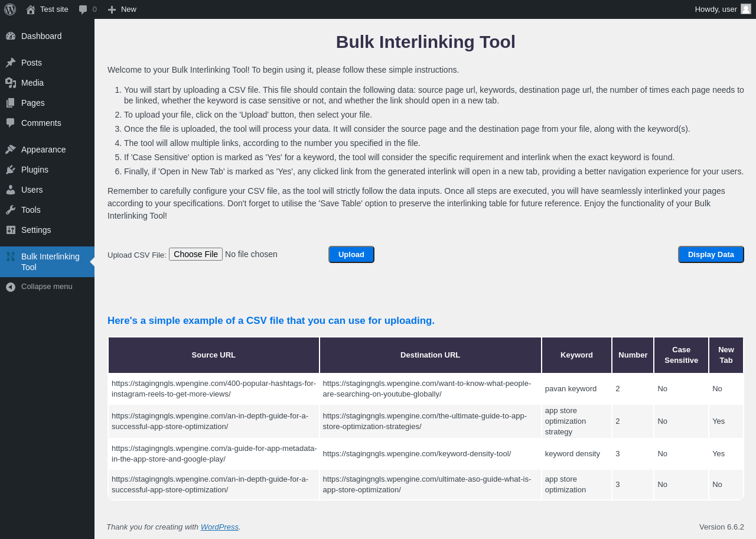This screenshot has height=539, width=756.
Task: Open the Pages menu item
Action: [32, 103]
